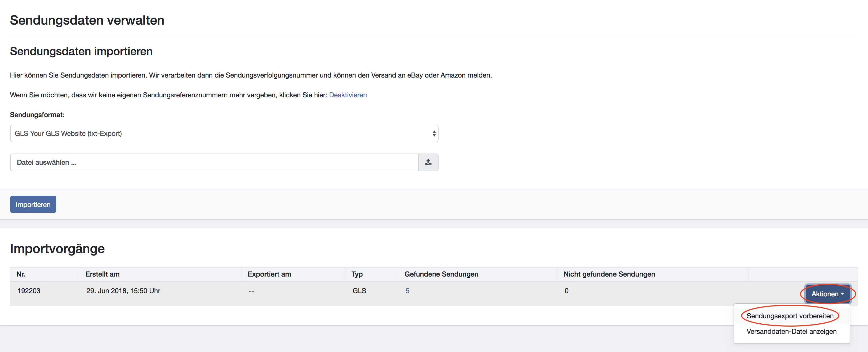
Task: Choose Versanddaten-Datei anzeigen menu entry
Action: coord(791,331)
